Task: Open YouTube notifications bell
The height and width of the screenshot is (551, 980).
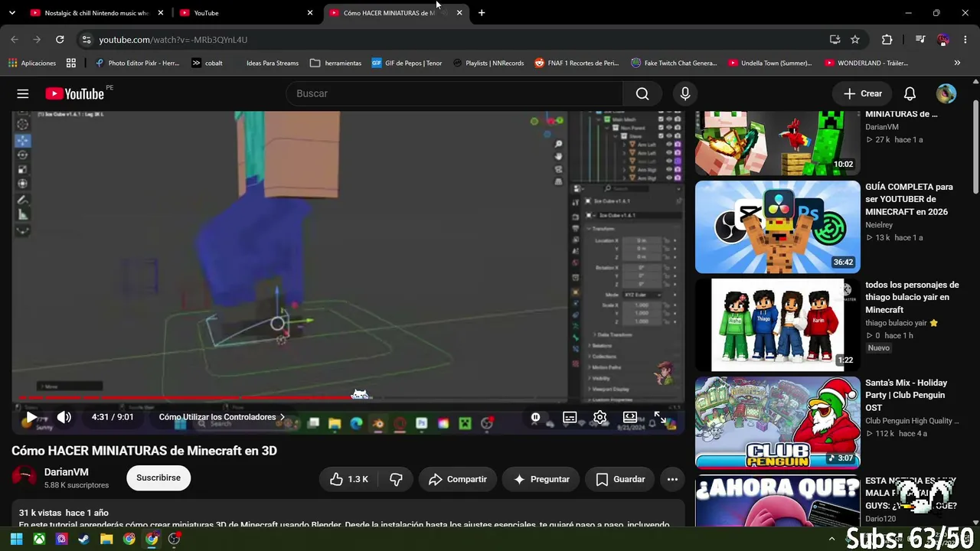Action: point(910,93)
